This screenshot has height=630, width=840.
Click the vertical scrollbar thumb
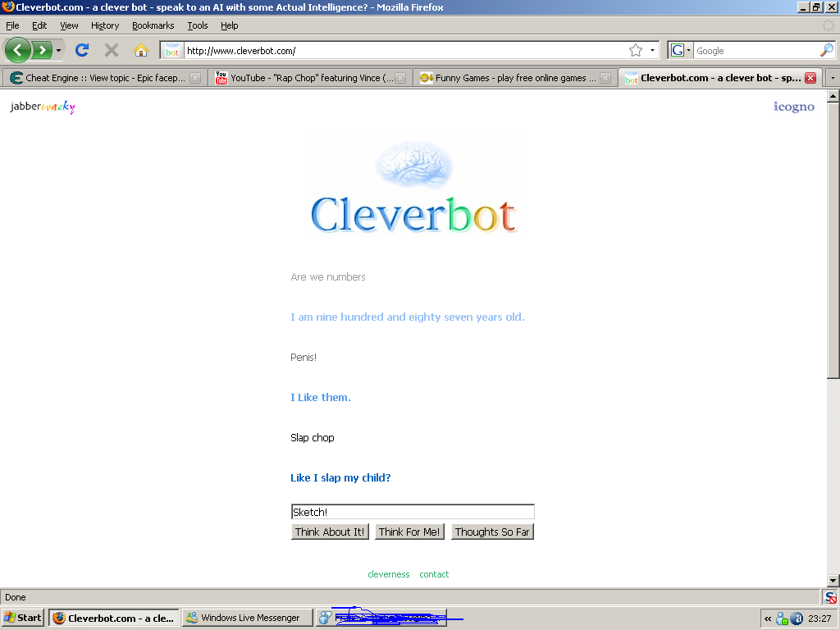coord(833,240)
